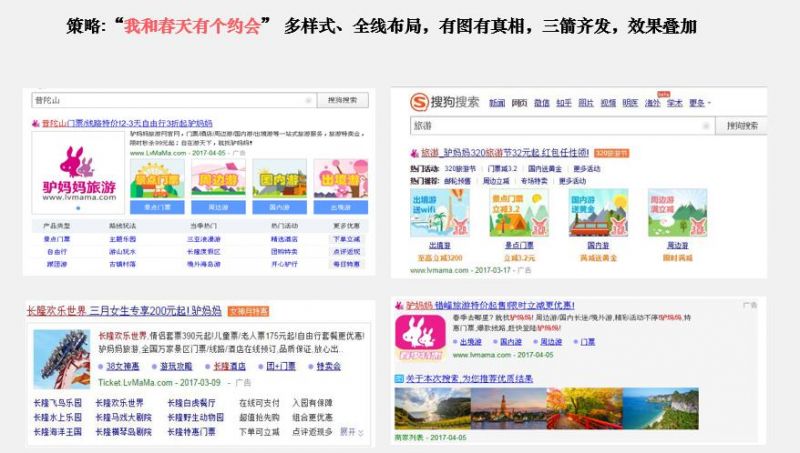Open 景点门票 picture in the 普陀山 result
Viewport: 800px width, 453px height.
157,179
